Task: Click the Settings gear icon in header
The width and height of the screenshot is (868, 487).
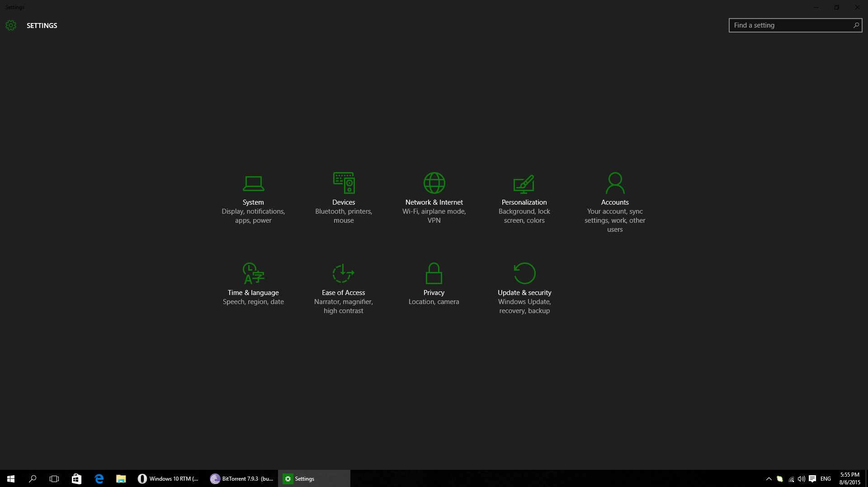Action: pos(11,25)
